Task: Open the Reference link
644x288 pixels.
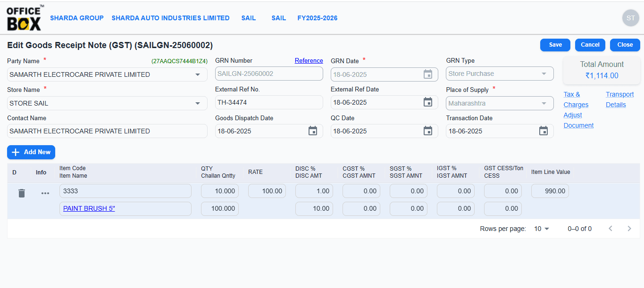Action: [x=309, y=60]
